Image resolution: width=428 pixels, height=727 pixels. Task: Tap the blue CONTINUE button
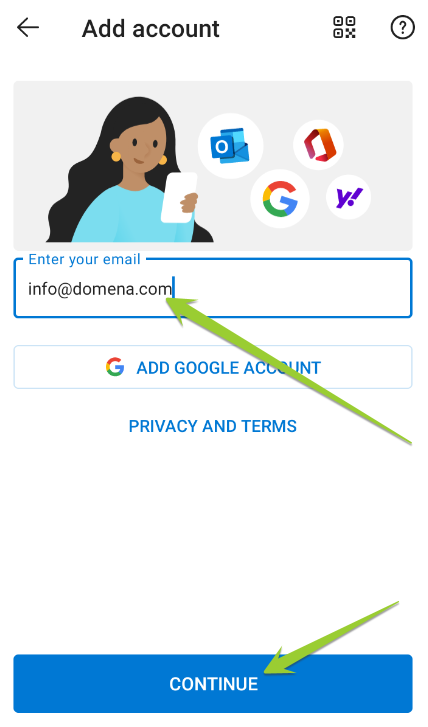[x=213, y=683]
